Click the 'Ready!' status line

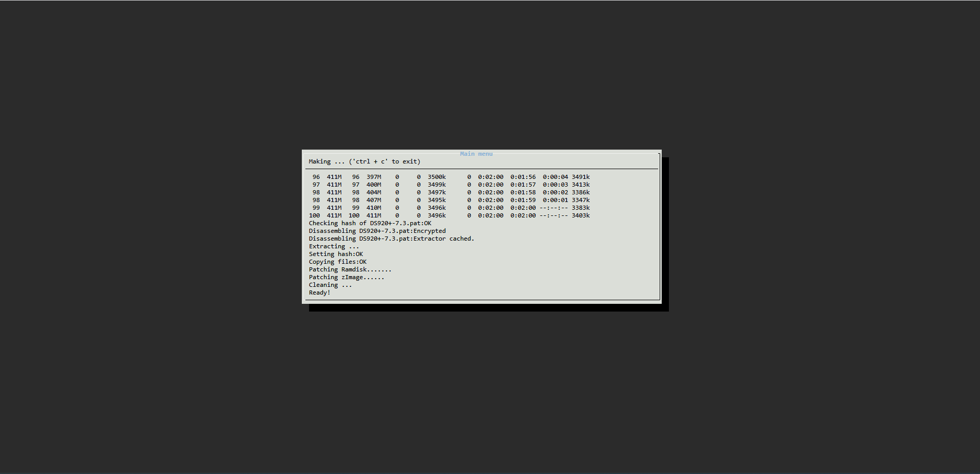(x=319, y=293)
